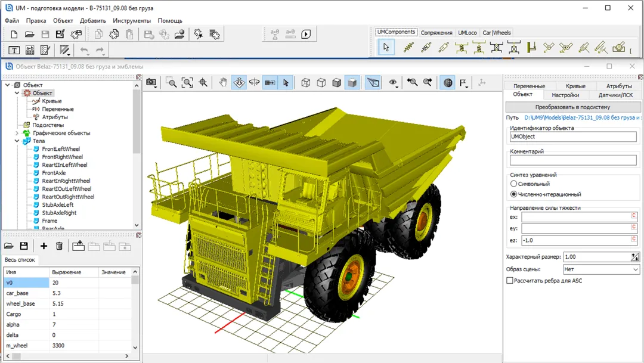Click the wheel_base variable row

tap(67, 303)
